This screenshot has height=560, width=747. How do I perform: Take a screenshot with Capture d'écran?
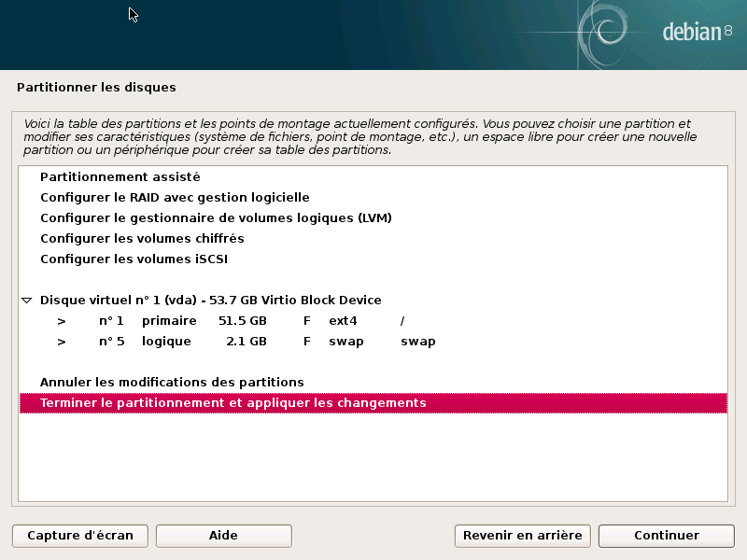pyautogui.click(x=79, y=536)
